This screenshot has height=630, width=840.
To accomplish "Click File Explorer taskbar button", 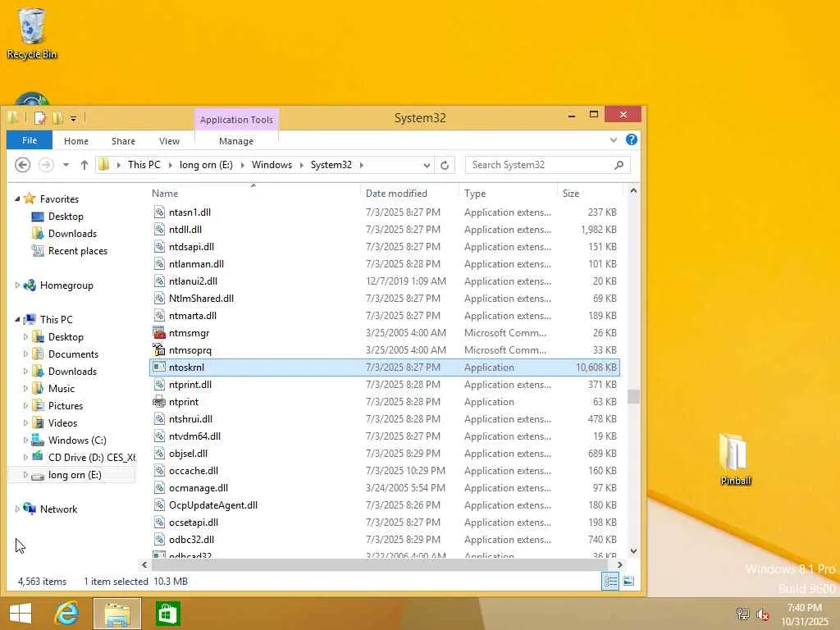I will pyautogui.click(x=117, y=614).
